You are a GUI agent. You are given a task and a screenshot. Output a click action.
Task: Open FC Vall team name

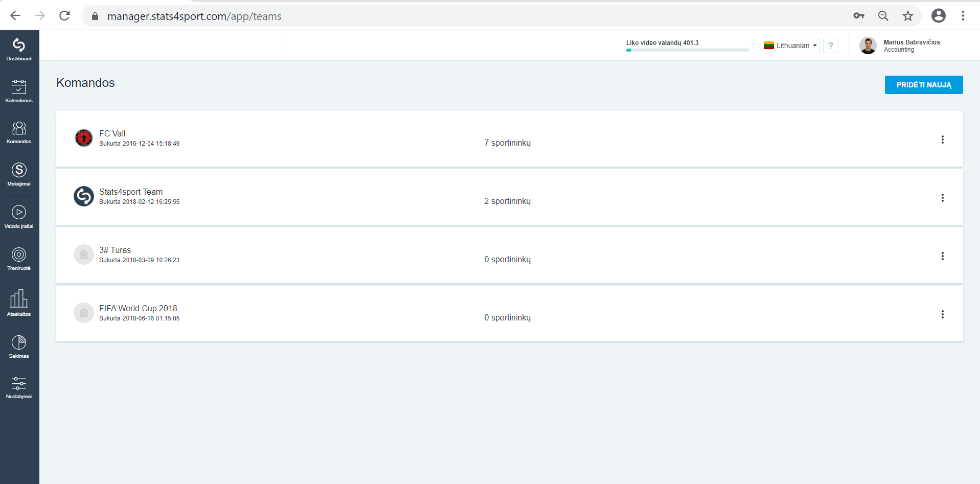(x=112, y=133)
